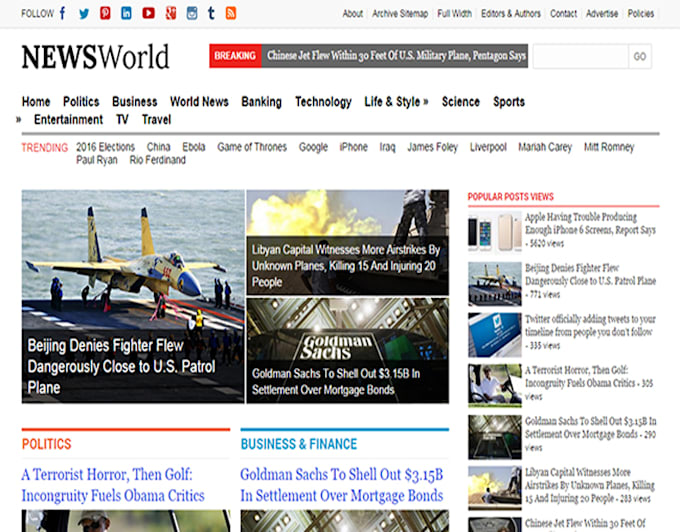Click the Twitter popular post thumbnail
680x532 pixels.
pyautogui.click(x=495, y=335)
